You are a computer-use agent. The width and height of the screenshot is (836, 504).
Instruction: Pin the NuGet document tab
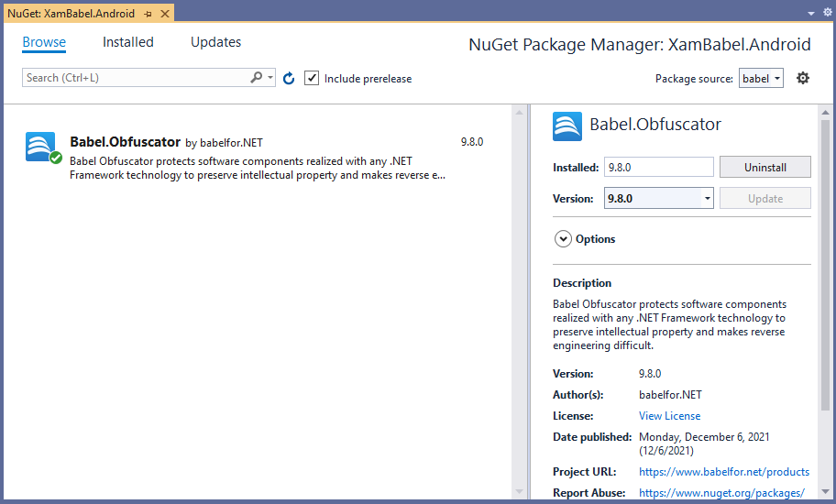pyautogui.click(x=148, y=14)
